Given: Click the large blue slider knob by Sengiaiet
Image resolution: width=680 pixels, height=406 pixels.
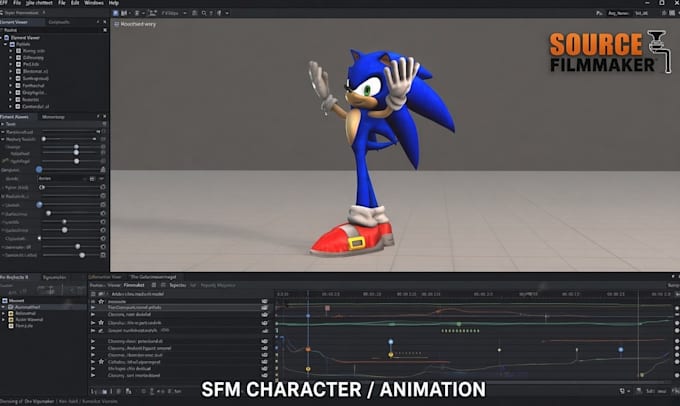Looking at the screenshot, I should click(x=39, y=170).
